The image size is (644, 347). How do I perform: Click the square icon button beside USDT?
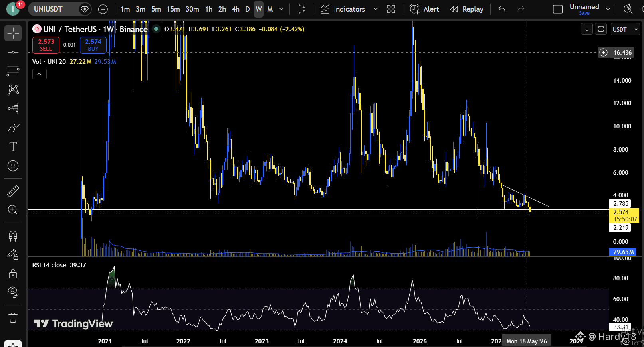tap(601, 29)
